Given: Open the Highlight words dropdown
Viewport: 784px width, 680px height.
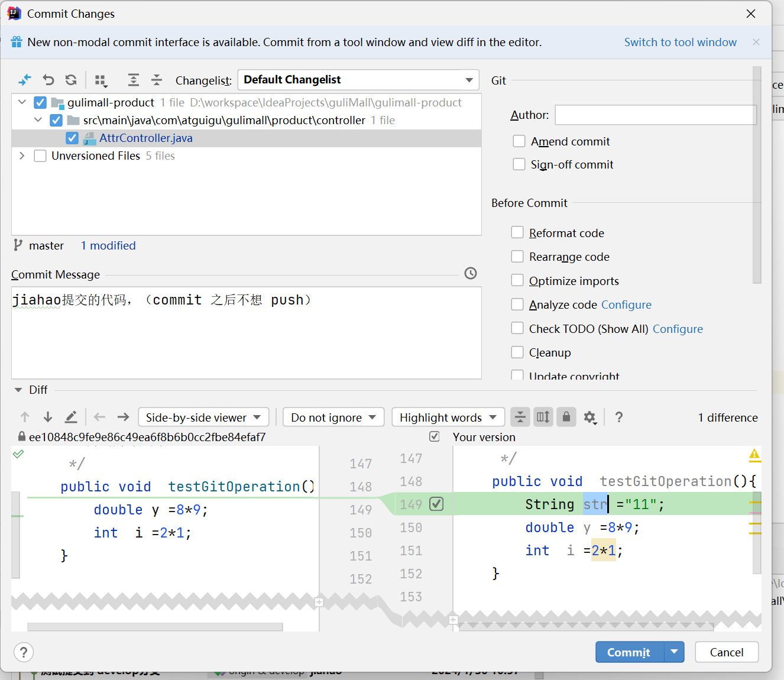Looking at the screenshot, I should (x=448, y=417).
